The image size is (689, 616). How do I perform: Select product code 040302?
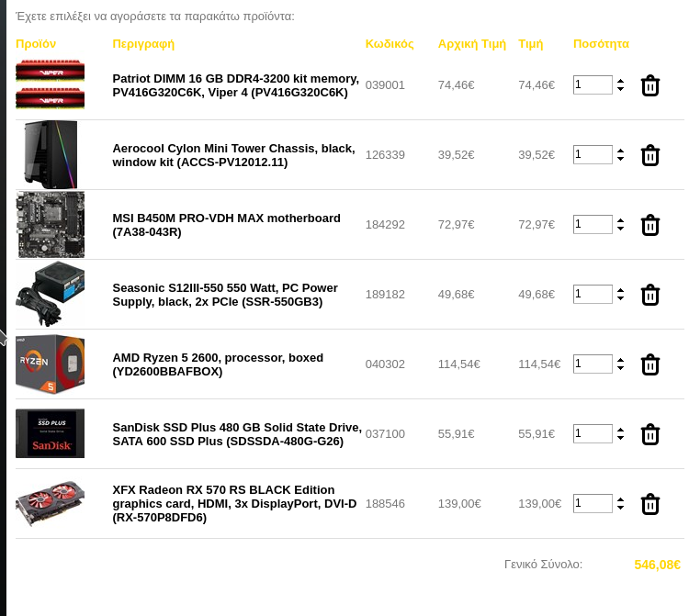(x=385, y=364)
